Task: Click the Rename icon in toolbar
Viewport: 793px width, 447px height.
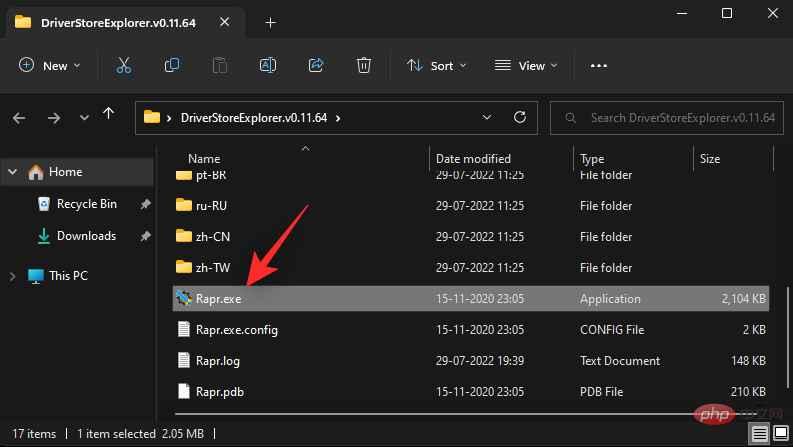Action: [x=268, y=65]
